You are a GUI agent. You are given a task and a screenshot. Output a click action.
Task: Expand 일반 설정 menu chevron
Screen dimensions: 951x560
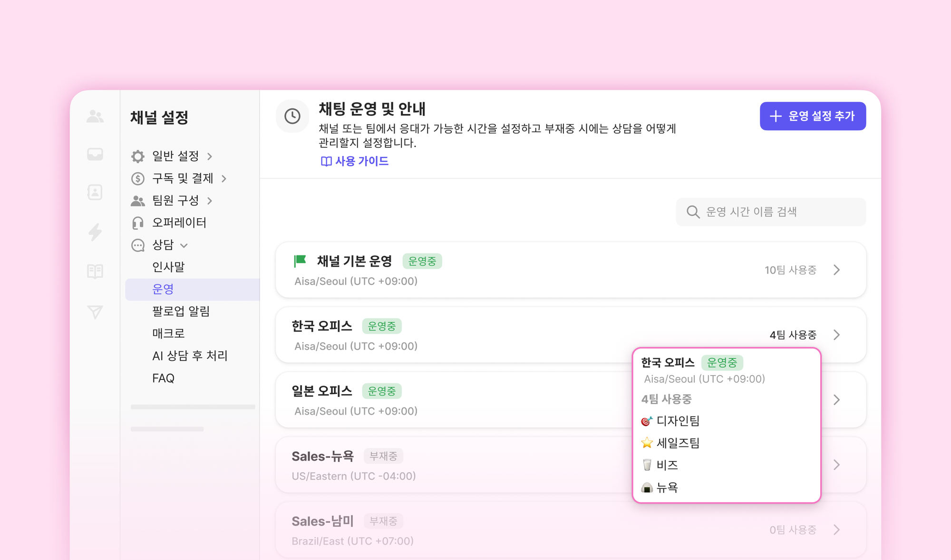(x=210, y=156)
